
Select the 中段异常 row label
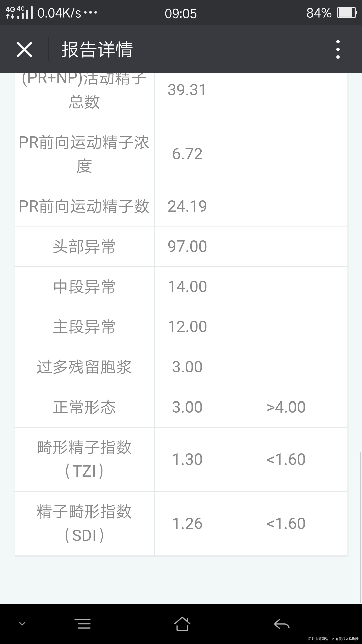pyautogui.click(x=84, y=287)
